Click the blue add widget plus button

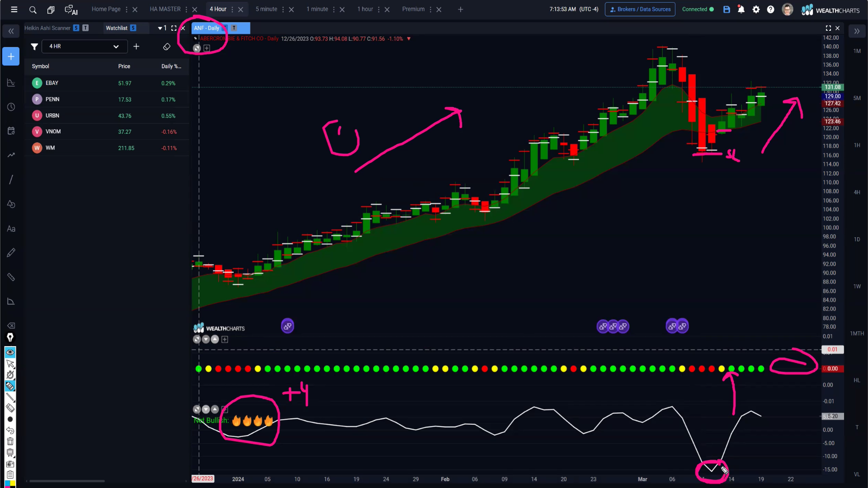(11, 56)
